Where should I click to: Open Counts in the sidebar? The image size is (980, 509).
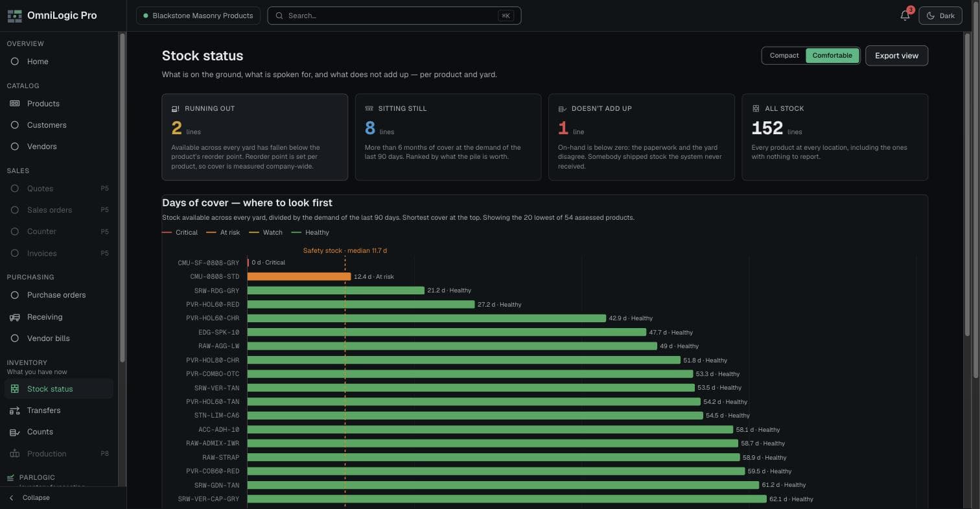tap(59, 432)
